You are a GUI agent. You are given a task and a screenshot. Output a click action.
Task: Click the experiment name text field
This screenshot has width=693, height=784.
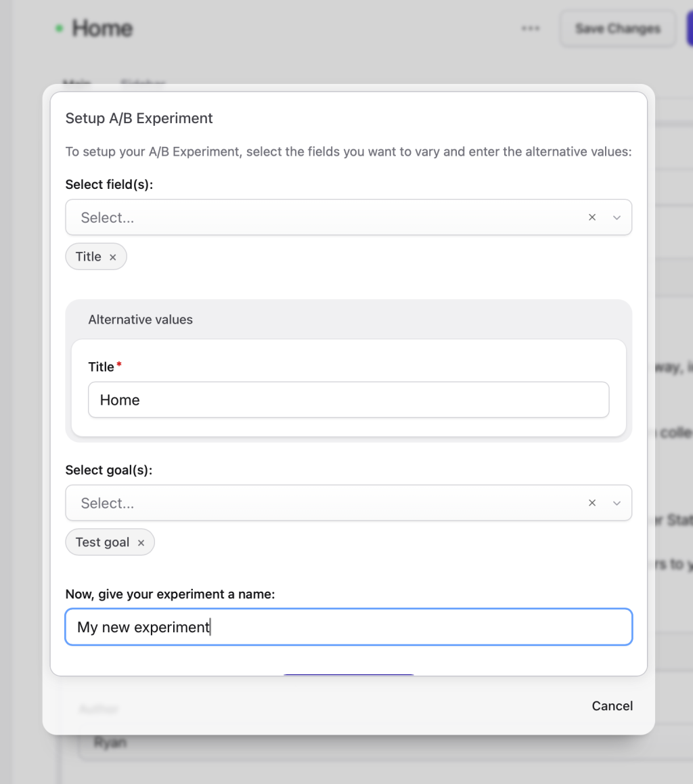(x=348, y=627)
